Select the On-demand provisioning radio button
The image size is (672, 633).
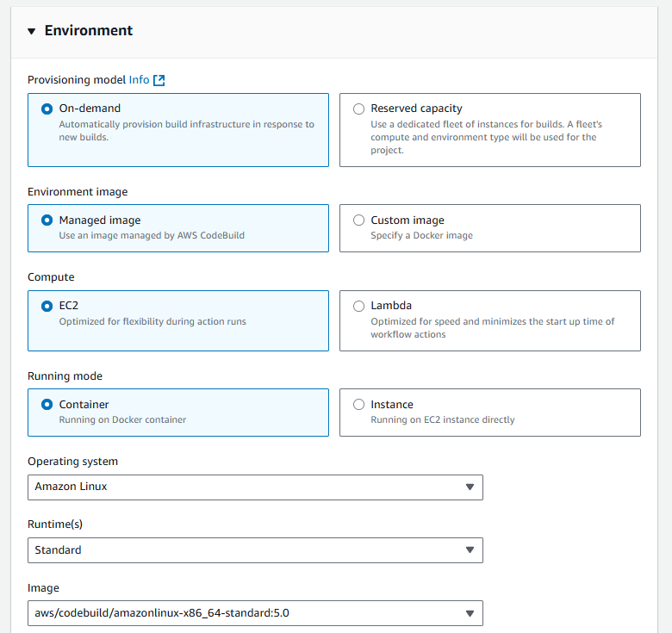47,109
